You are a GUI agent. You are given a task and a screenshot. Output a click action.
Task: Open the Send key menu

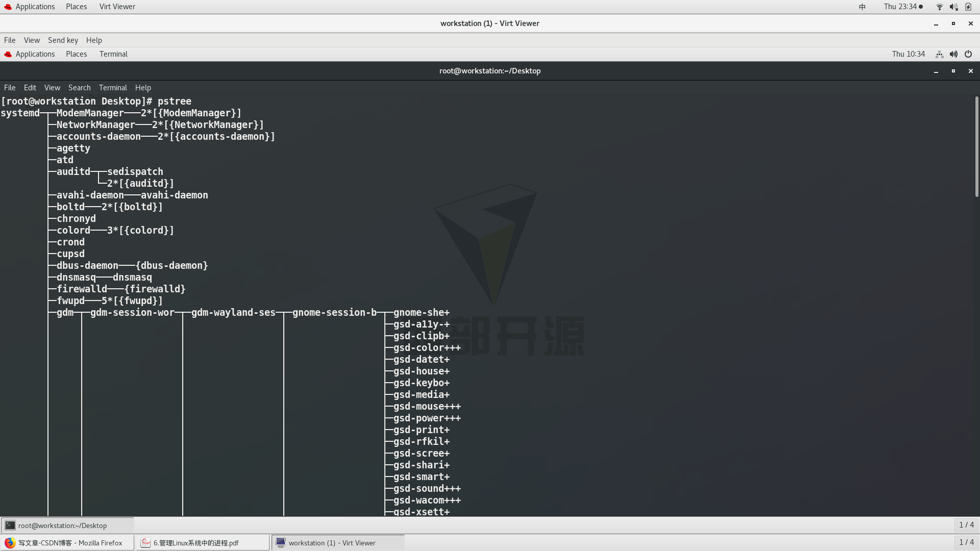coord(63,40)
